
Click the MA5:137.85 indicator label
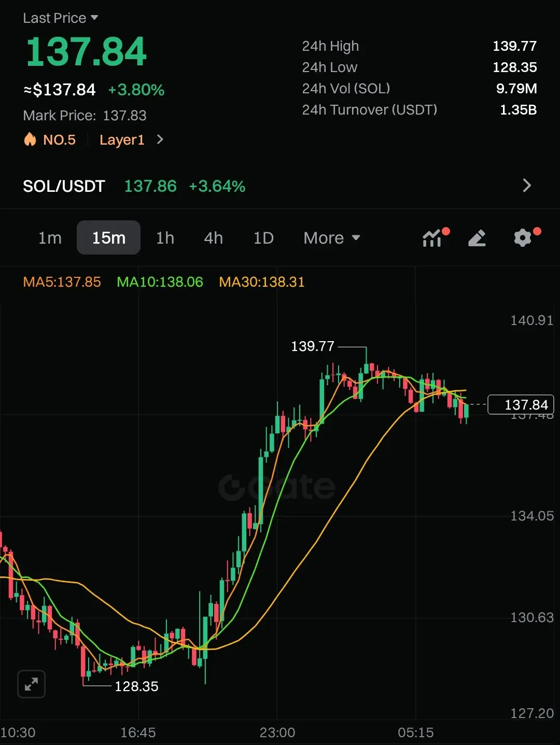[62, 282]
